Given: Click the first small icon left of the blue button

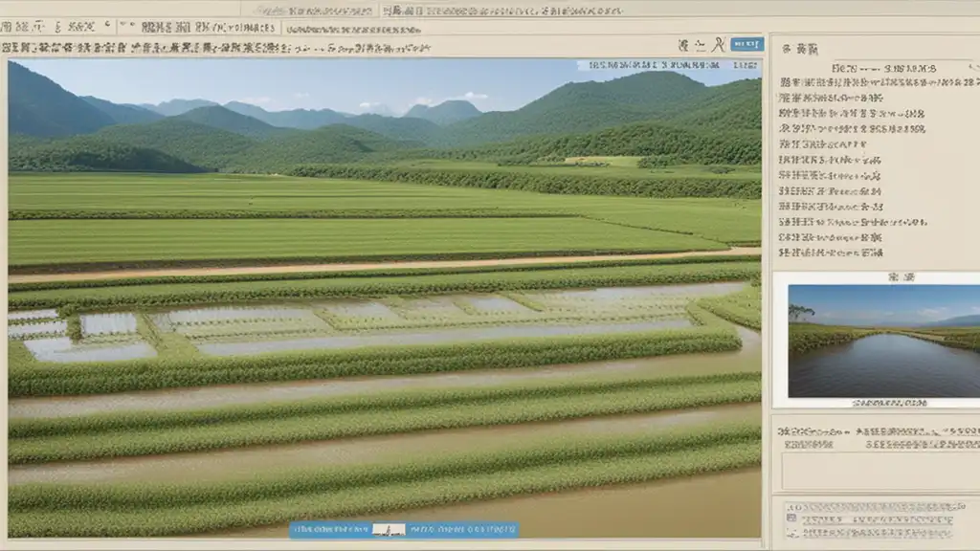Looking at the screenshot, I should click(684, 44).
